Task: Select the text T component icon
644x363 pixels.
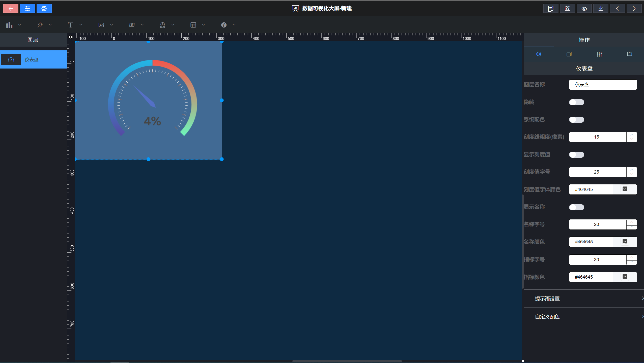Action: (x=71, y=25)
